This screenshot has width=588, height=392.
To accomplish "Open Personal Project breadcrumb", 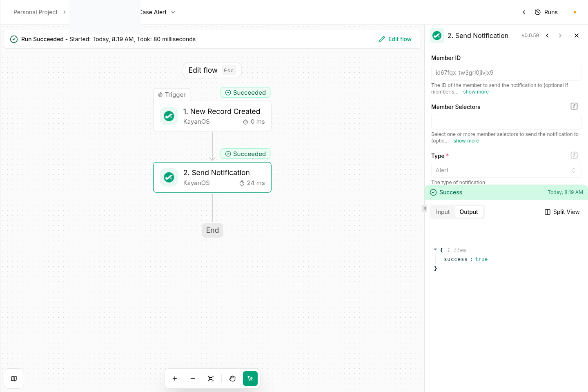I will click(36, 12).
